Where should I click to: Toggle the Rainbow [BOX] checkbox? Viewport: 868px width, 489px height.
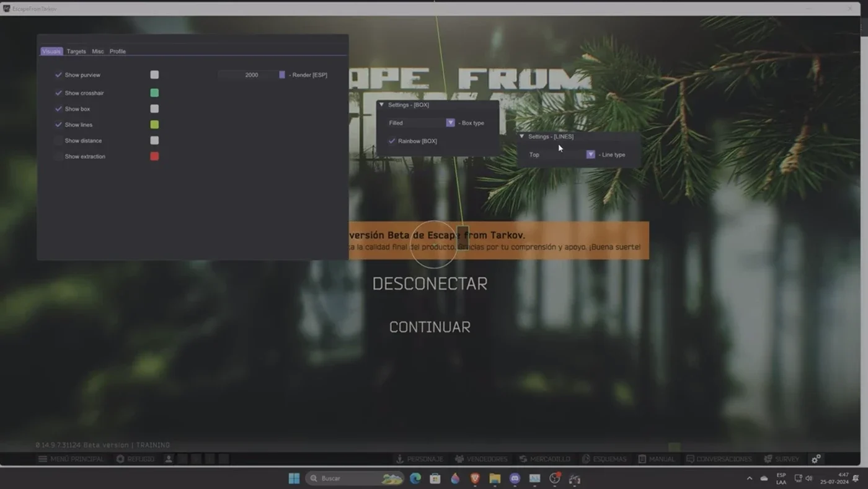392,141
